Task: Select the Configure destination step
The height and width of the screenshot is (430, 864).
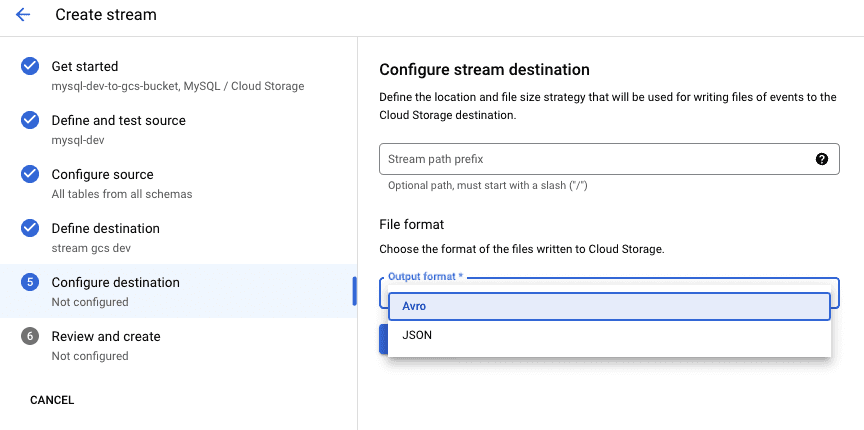Action: pyautogui.click(x=178, y=291)
